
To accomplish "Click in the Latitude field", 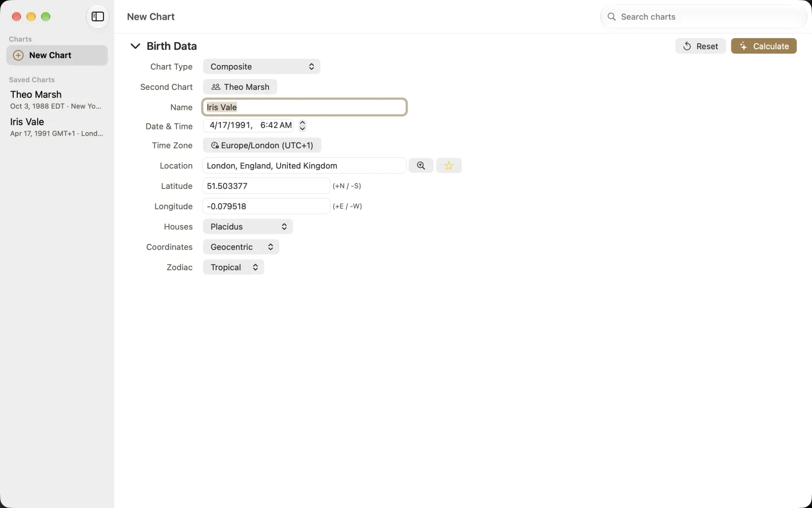I will 266,186.
